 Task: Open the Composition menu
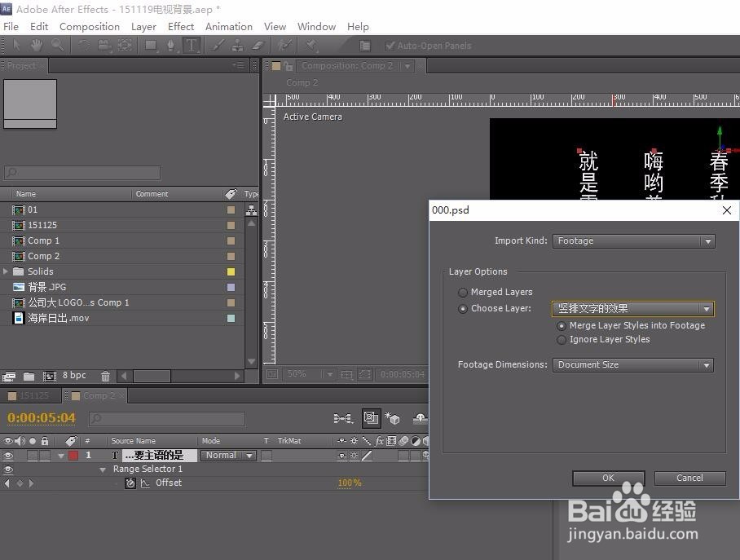[90, 27]
